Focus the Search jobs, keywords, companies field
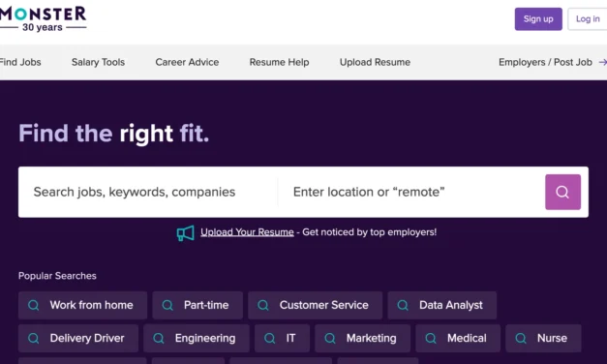 148,192
